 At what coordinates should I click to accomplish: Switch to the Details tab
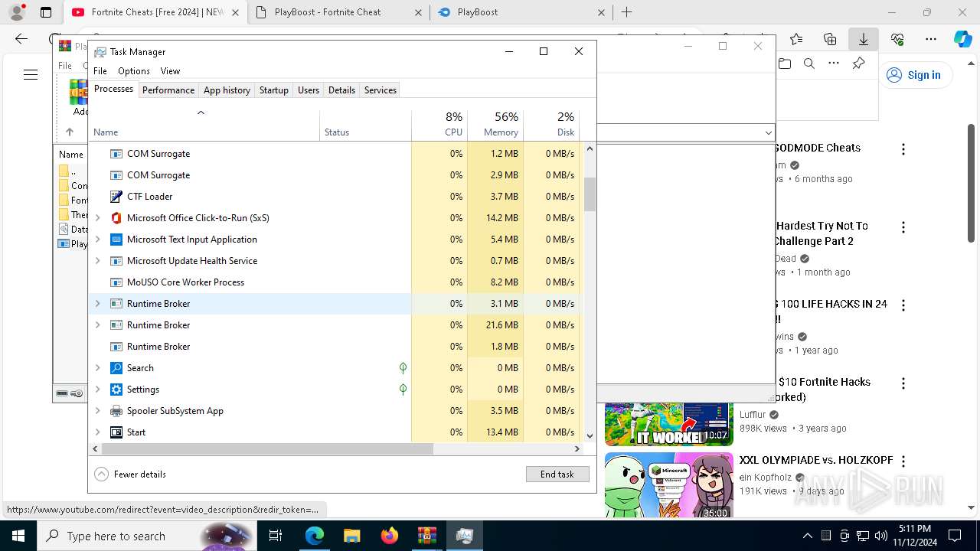341,90
